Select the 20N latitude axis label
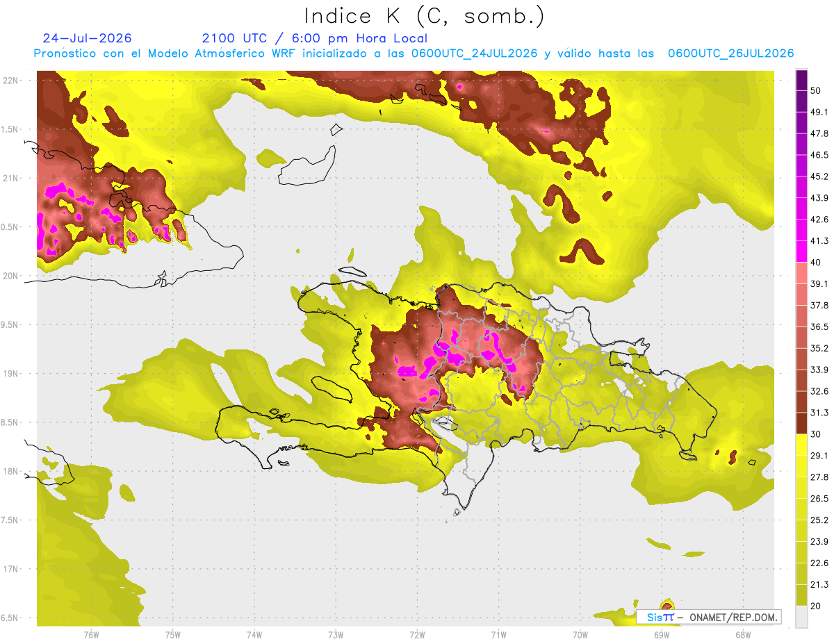 [x=10, y=276]
